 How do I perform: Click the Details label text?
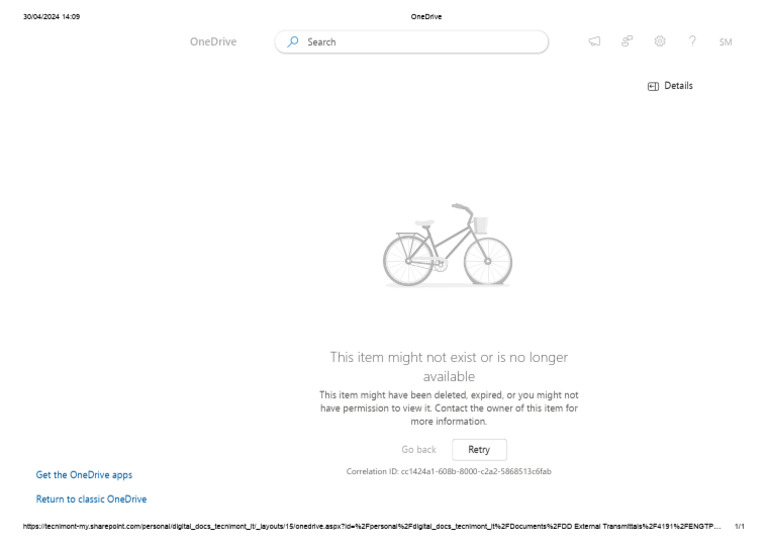click(x=678, y=86)
